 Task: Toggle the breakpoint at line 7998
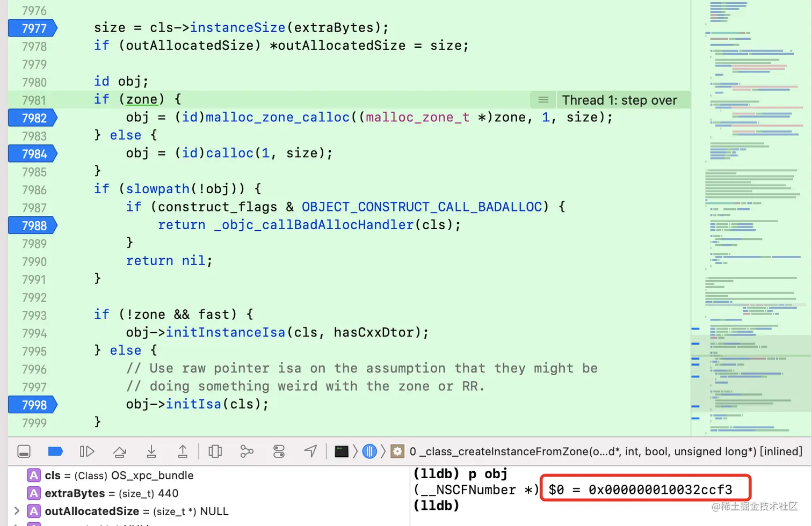[x=33, y=405]
